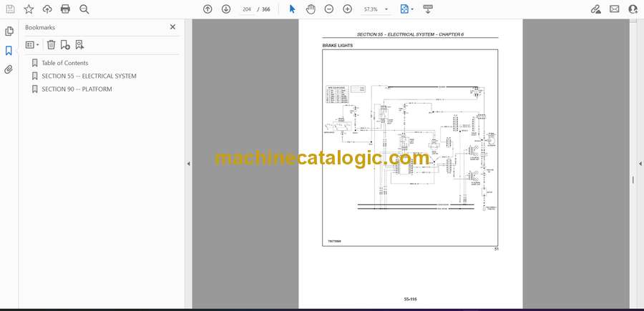The width and height of the screenshot is (644, 311).
Task: Zoom in with the plus button
Action: click(348, 9)
